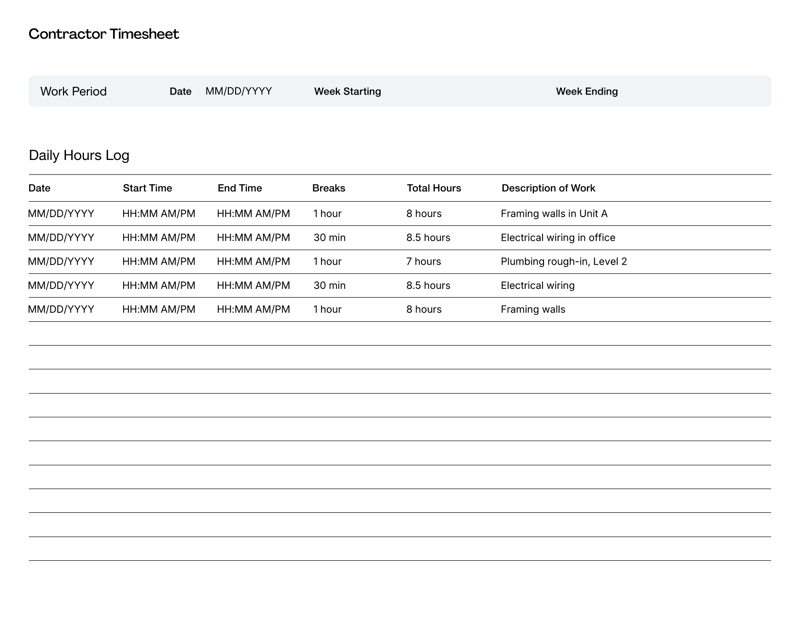Viewport: 800px width, 618px height.
Task: Click the 30 min break on the second row
Action: click(326, 238)
